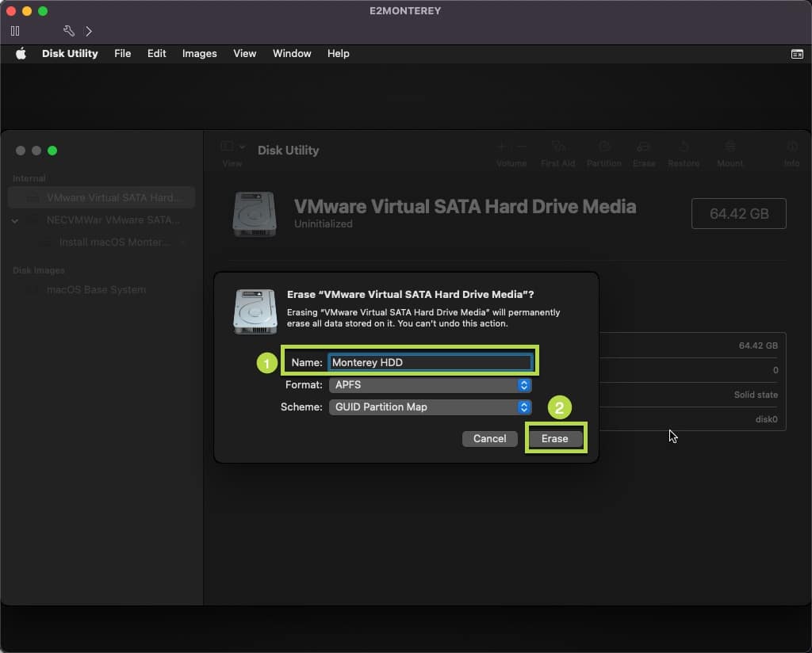The image size is (812, 653).
Task: Click the keyboard input icon in menu bar
Action: coord(797,55)
